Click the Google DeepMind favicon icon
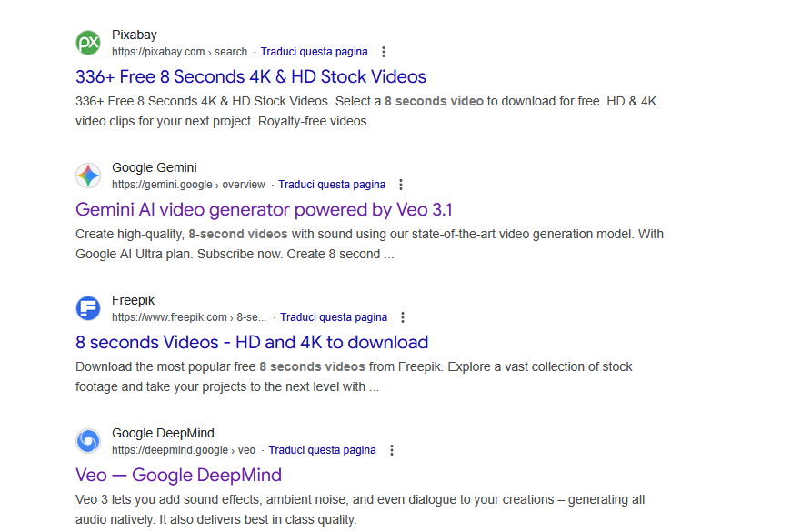801x532 pixels. pos(88,441)
